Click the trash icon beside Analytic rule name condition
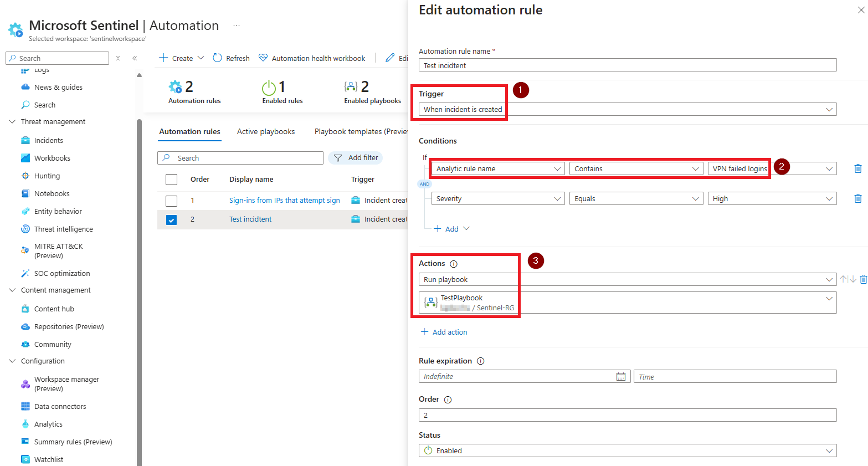Viewport: 868px width, 466px height. pyautogui.click(x=857, y=168)
